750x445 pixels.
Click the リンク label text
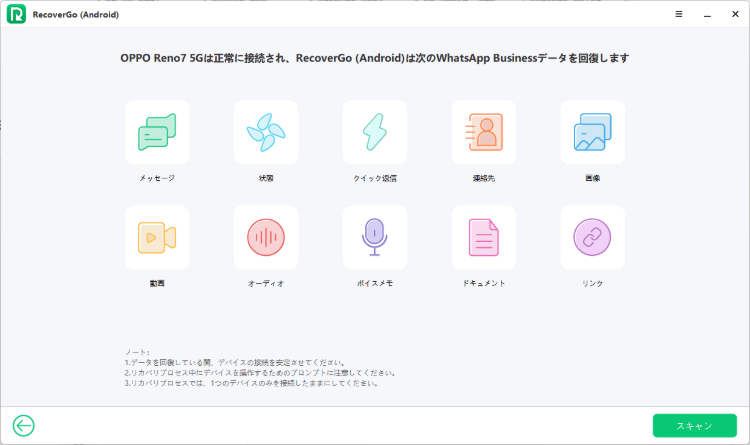(593, 283)
